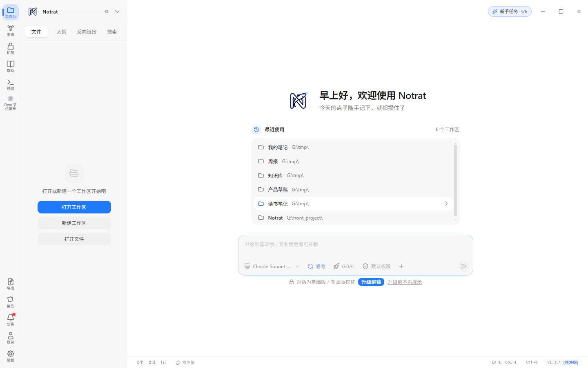
Task: Click the 新建工作区 button
Action: (x=74, y=223)
